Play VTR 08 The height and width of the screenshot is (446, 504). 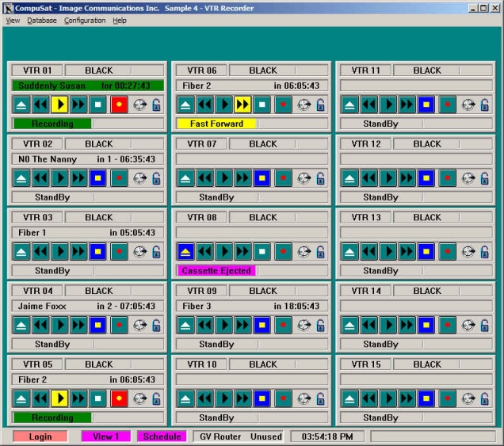223,251
